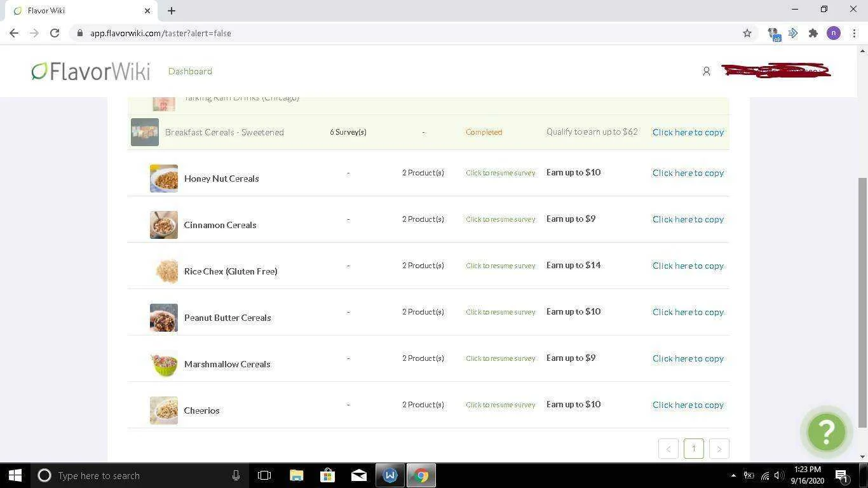The height and width of the screenshot is (488, 868).
Task: Open Chrome three-dot menu
Action: (x=854, y=33)
